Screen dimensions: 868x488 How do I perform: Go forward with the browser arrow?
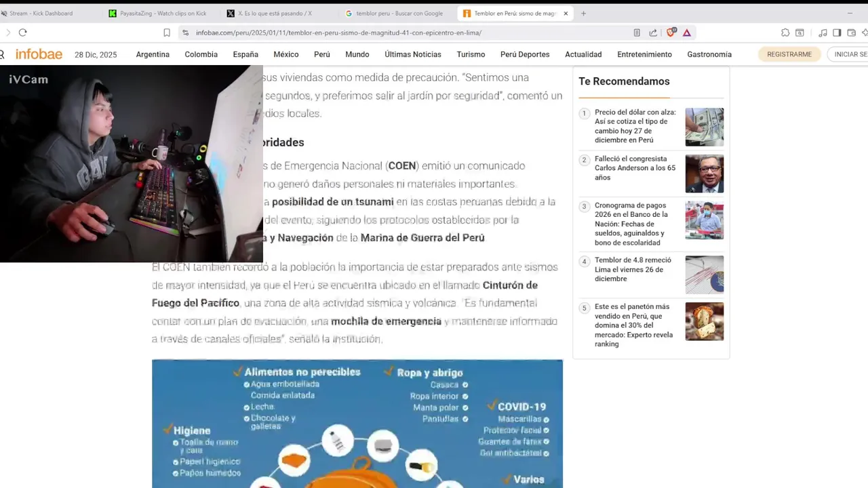pyautogui.click(x=7, y=33)
